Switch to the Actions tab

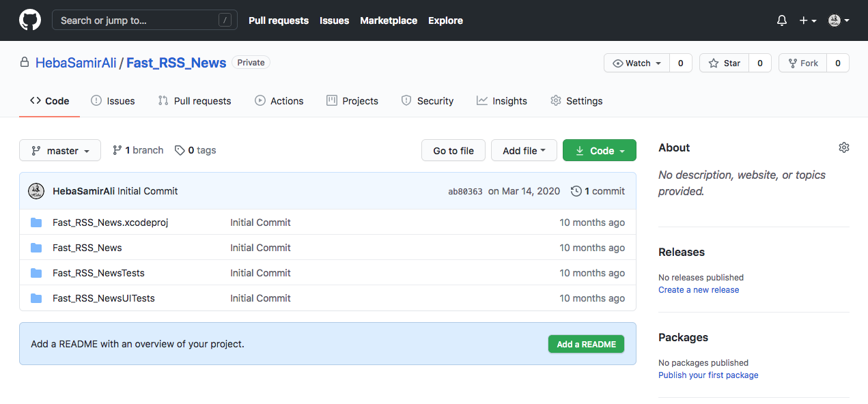[279, 101]
